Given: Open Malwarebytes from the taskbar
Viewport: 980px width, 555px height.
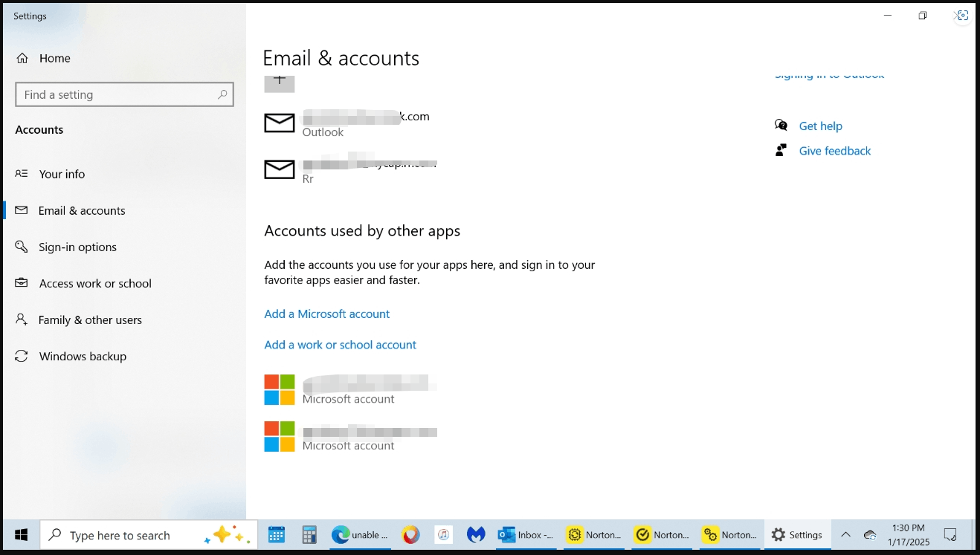Looking at the screenshot, I should coord(477,535).
